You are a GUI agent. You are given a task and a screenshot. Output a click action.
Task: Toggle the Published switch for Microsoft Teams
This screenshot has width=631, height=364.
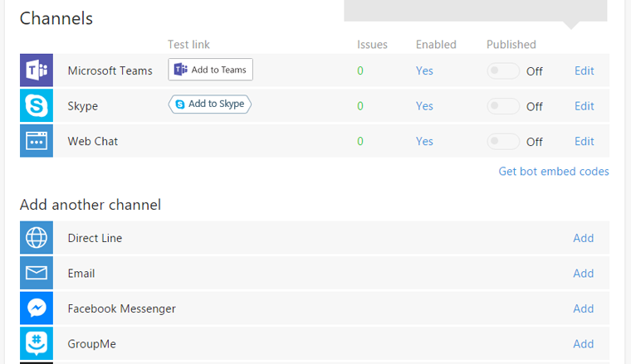point(503,71)
